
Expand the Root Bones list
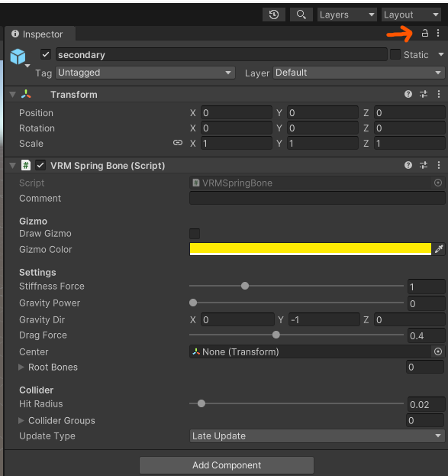click(x=21, y=367)
